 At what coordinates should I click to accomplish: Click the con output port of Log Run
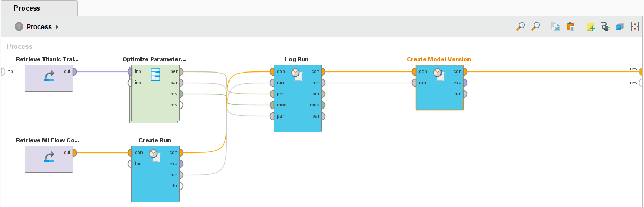point(323,71)
